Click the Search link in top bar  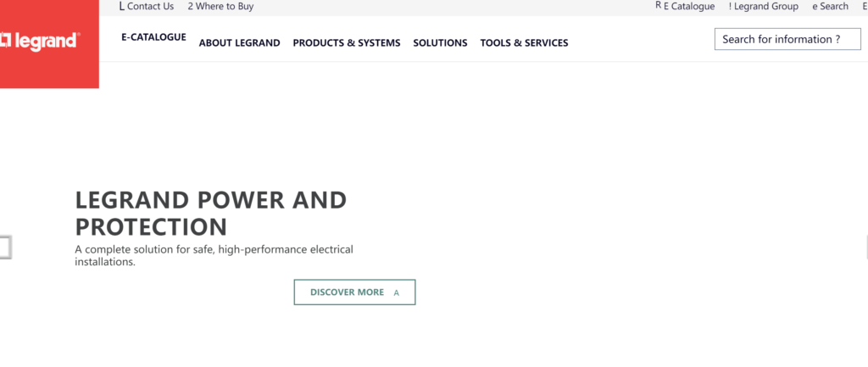pyautogui.click(x=830, y=7)
